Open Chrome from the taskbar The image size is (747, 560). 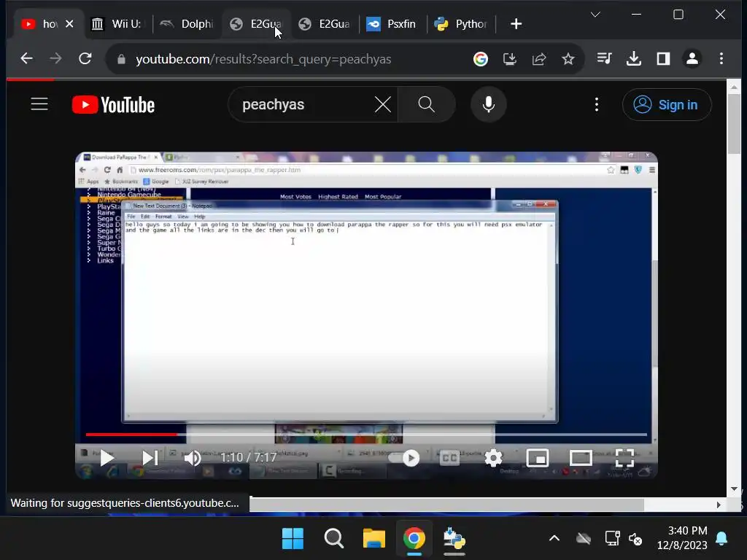[x=414, y=539]
